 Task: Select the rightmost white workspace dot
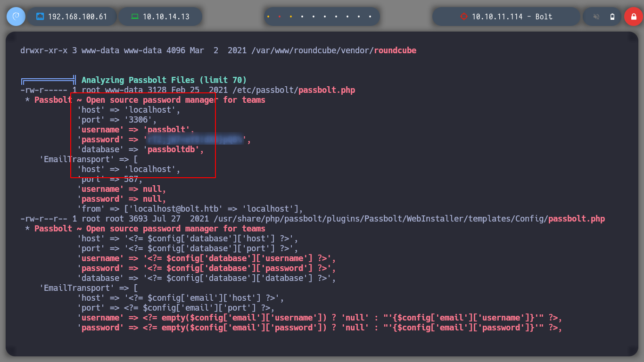point(370,16)
